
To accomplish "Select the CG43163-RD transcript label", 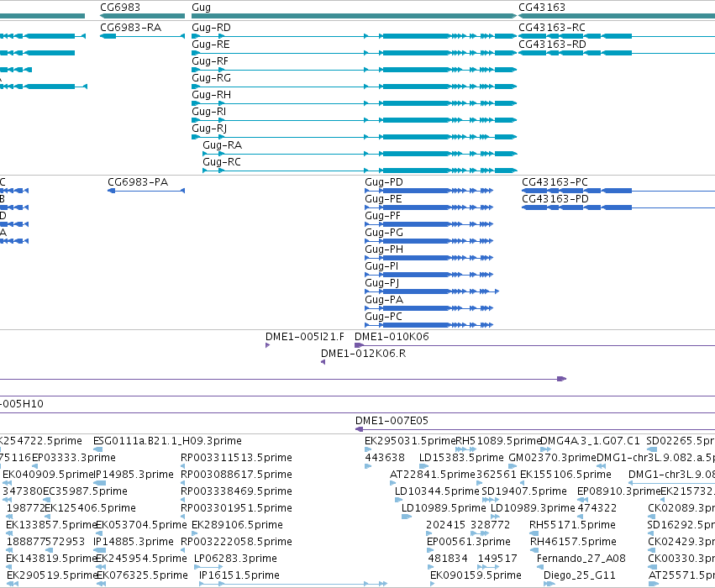I will [552, 45].
